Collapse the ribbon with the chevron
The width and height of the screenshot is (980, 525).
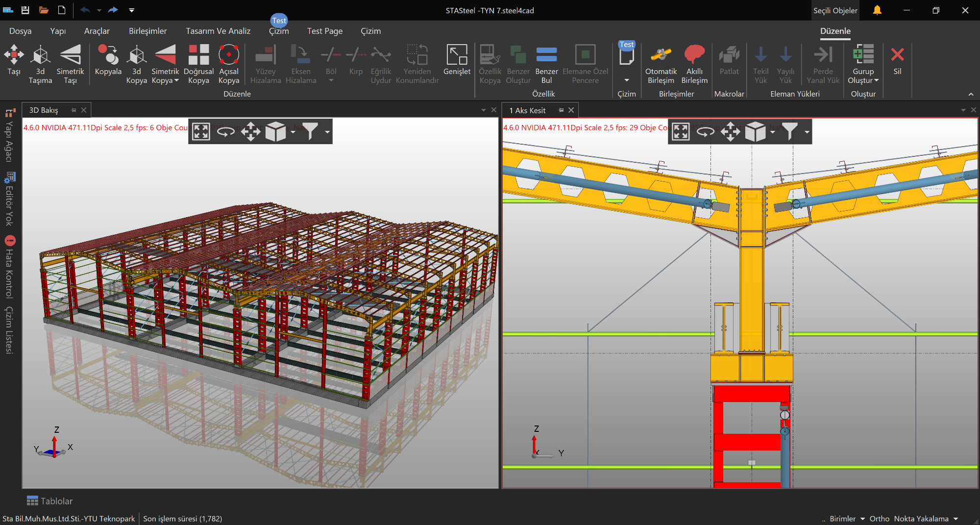pos(971,94)
